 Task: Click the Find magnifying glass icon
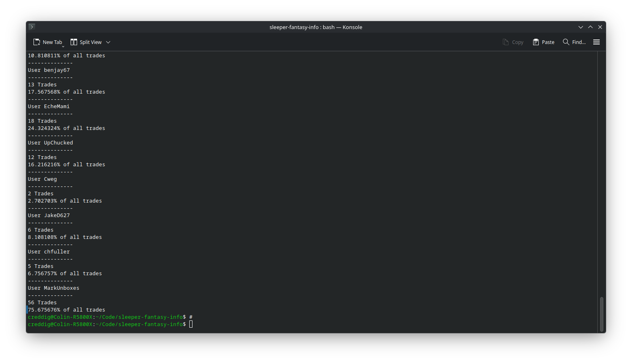click(x=566, y=42)
